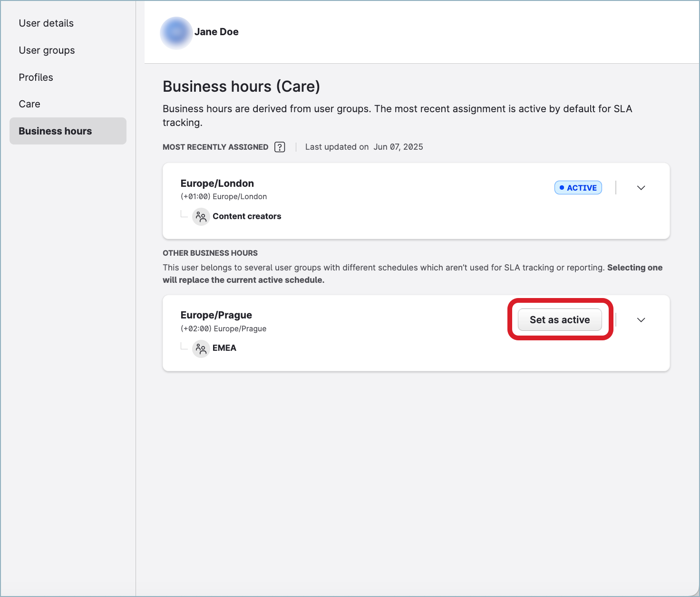Expand the Europe/Prague schedule details
This screenshot has width=700, height=597.
point(641,320)
